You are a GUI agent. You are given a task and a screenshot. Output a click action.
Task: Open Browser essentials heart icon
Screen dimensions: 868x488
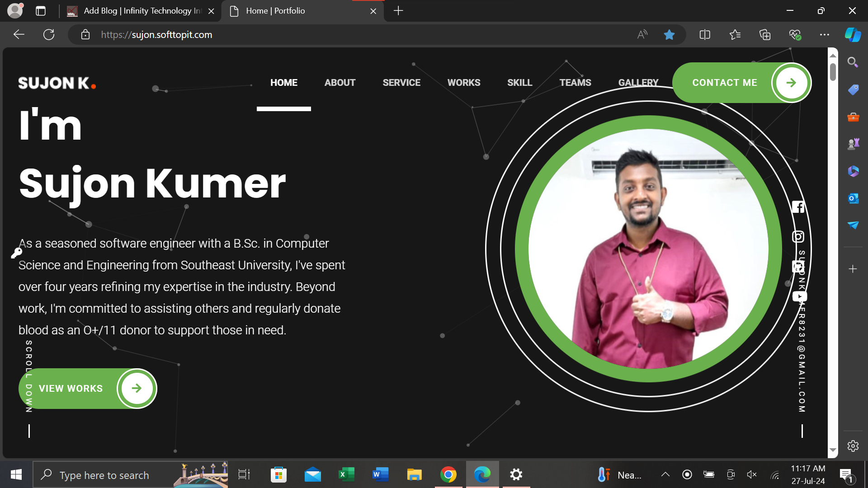pos(795,34)
